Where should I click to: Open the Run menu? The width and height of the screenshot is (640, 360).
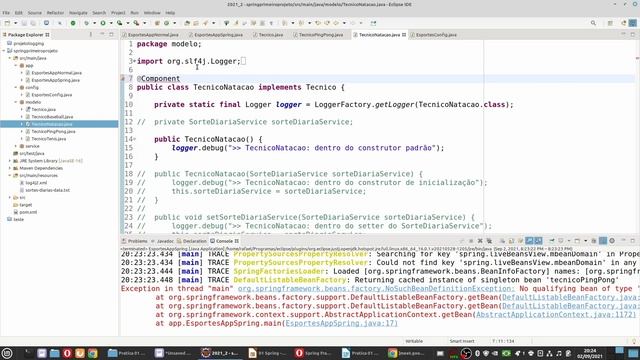134,13
